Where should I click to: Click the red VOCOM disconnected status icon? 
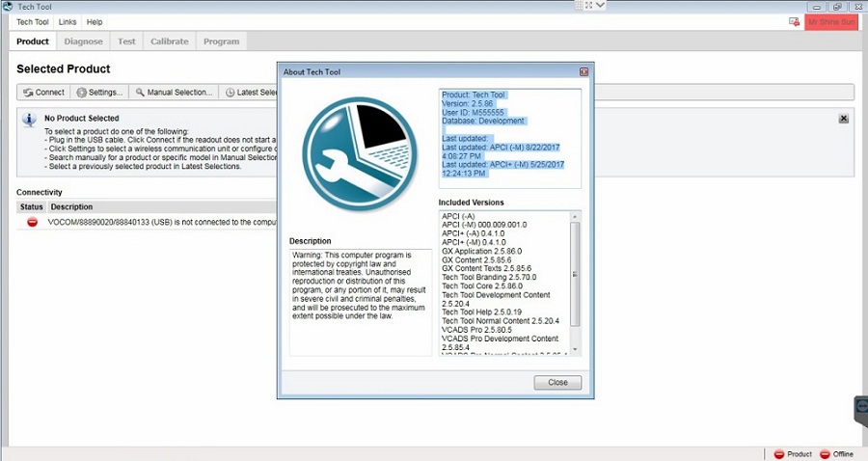(x=32, y=222)
